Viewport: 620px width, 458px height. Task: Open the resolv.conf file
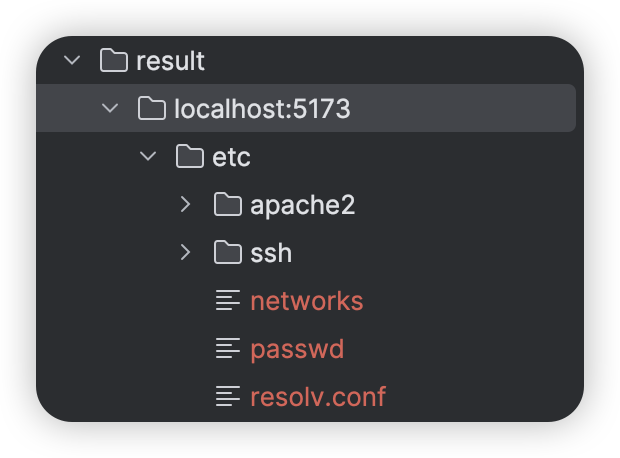[x=318, y=397]
